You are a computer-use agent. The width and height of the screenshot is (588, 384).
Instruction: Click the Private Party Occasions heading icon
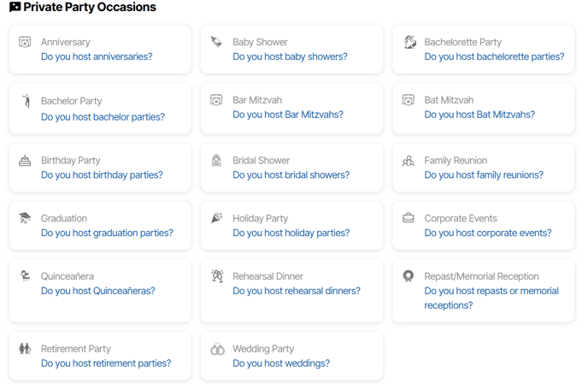[x=15, y=7]
